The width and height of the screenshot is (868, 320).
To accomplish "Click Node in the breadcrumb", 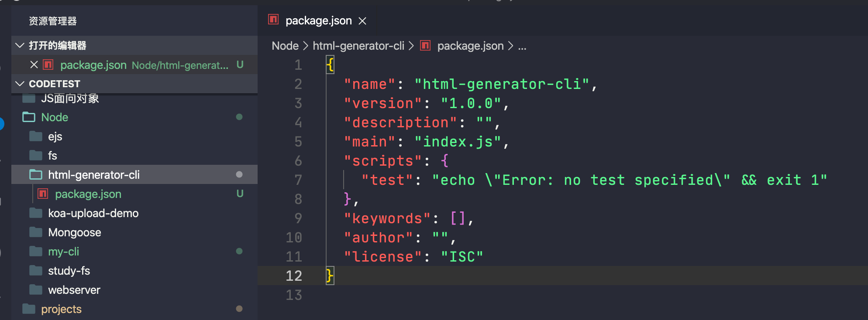I will tap(285, 46).
